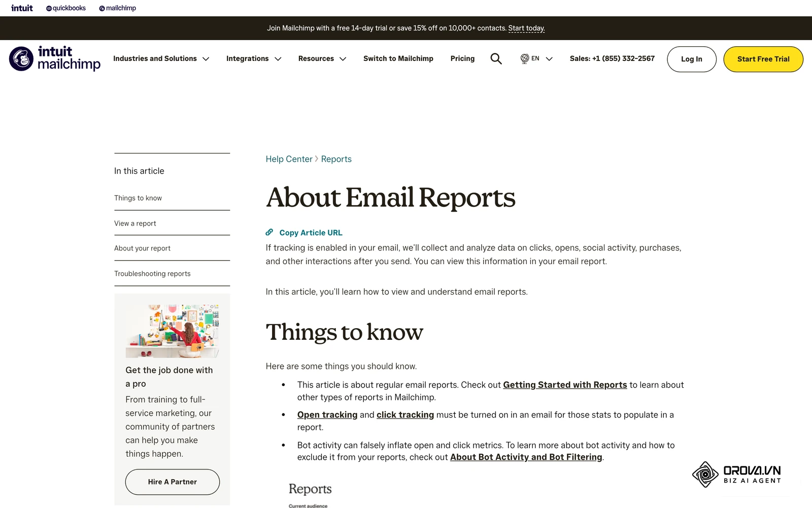Click the globe language icon
This screenshot has width=812, height=508.
click(525, 58)
